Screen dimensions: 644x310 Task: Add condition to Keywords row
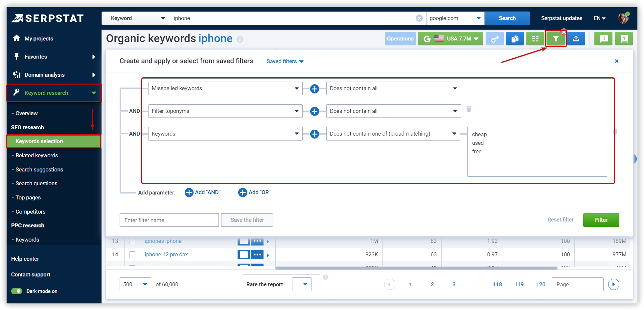click(314, 134)
